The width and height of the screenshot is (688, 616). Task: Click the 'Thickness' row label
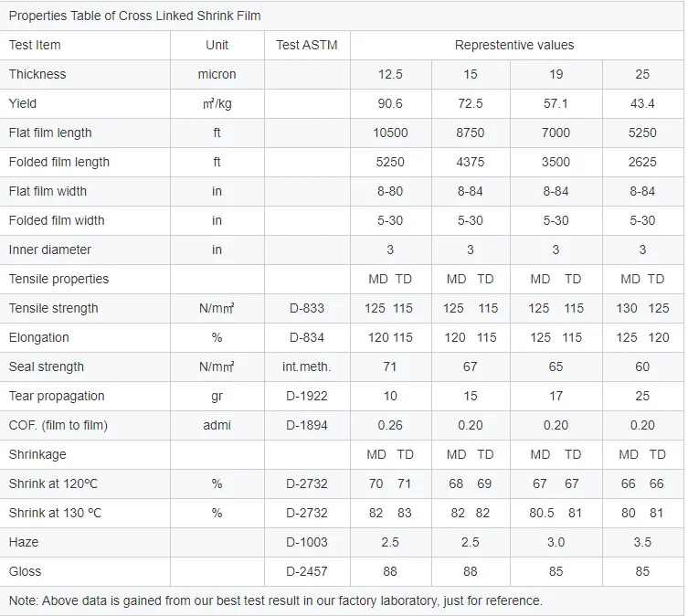coord(37,74)
